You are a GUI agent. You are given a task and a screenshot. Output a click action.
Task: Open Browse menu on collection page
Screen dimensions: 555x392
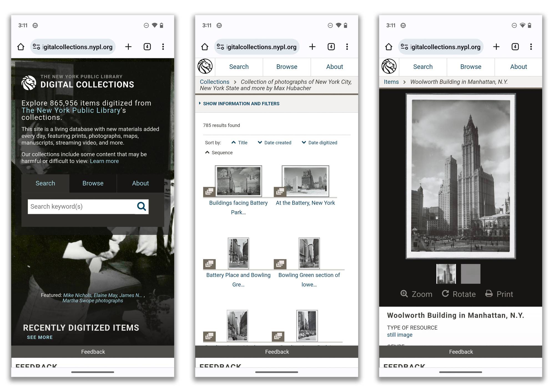(x=287, y=67)
